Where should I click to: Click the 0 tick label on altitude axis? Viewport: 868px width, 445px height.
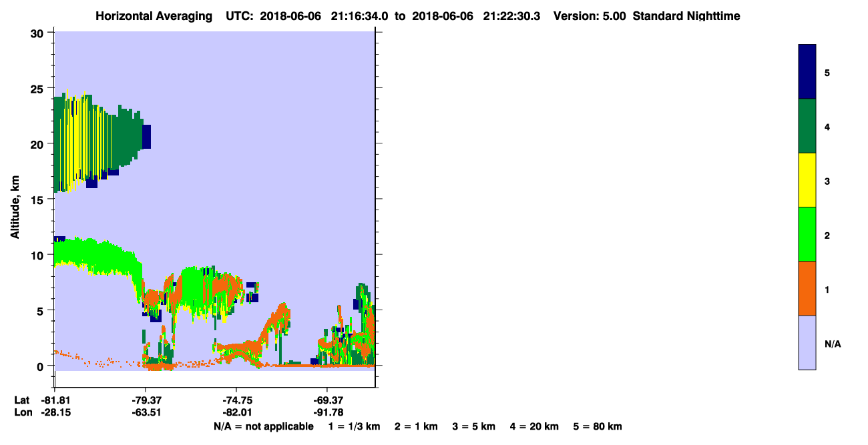tap(41, 366)
